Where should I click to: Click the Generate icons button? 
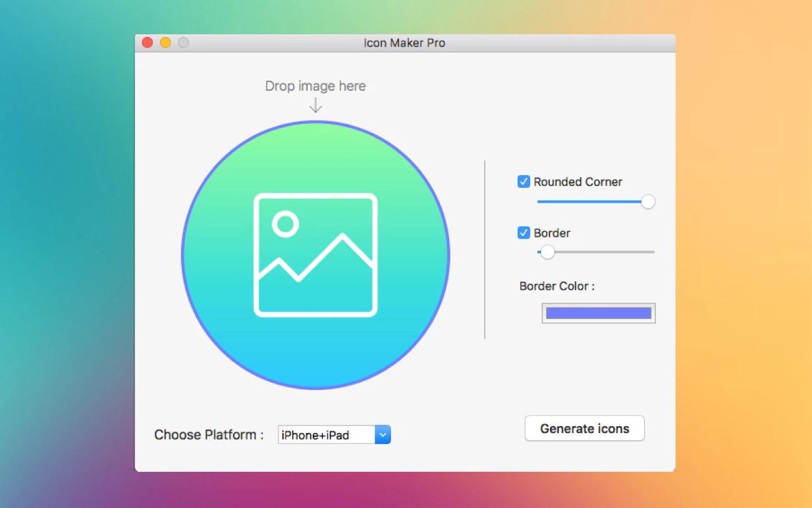tap(584, 428)
